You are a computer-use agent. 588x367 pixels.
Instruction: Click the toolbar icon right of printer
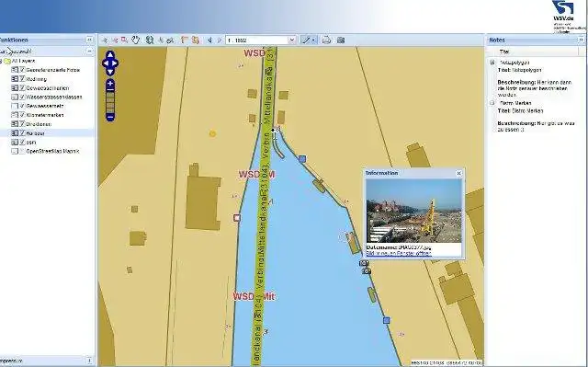coord(341,40)
